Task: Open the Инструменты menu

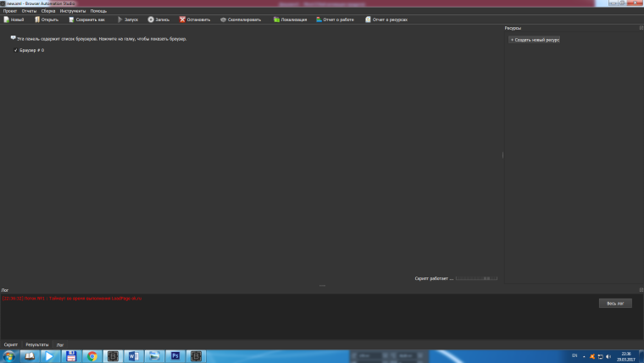Action: [x=72, y=11]
